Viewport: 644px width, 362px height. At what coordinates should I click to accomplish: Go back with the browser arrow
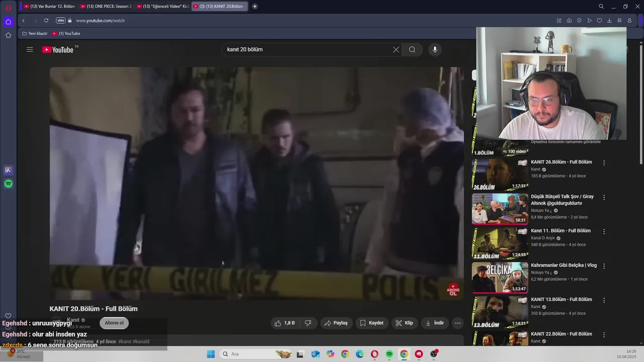point(23,21)
